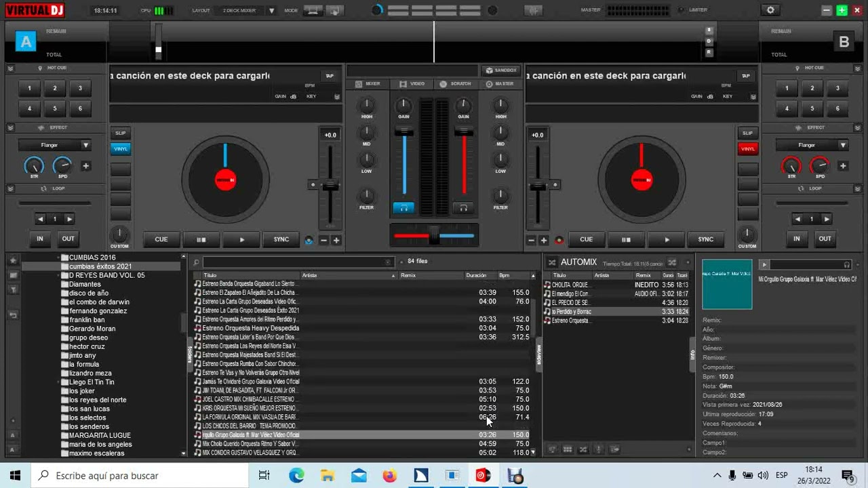Select video mode icon in top bar

(334, 10)
